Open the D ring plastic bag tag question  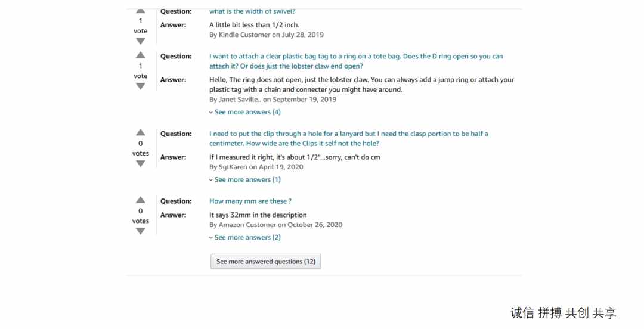[356, 61]
